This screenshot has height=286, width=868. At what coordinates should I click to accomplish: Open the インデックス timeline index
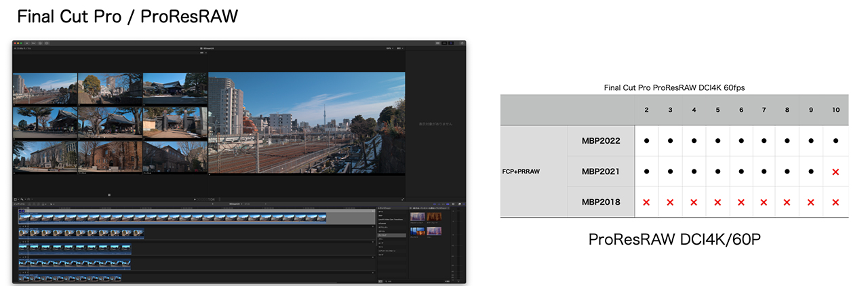tap(18, 204)
